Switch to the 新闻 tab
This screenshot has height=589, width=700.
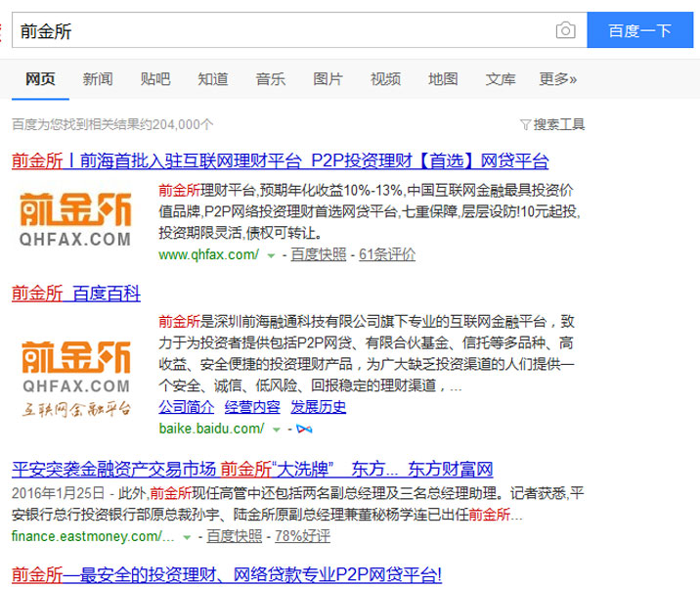(98, 79)
